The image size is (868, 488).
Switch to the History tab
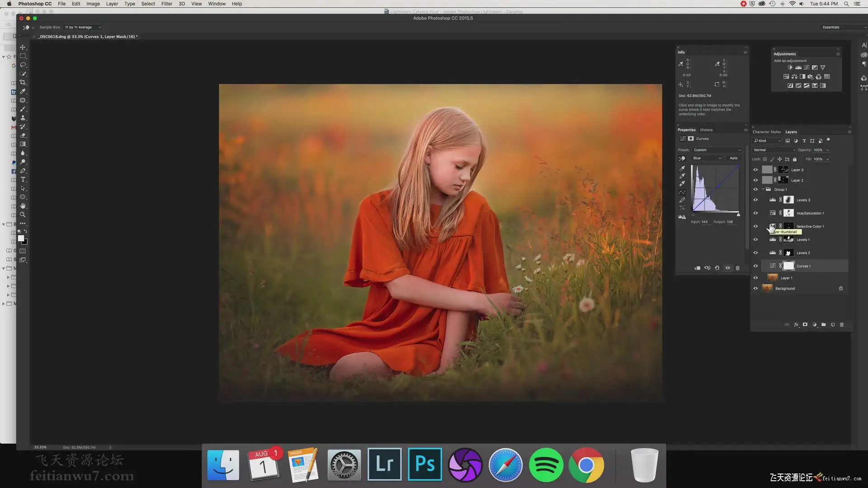706,130
